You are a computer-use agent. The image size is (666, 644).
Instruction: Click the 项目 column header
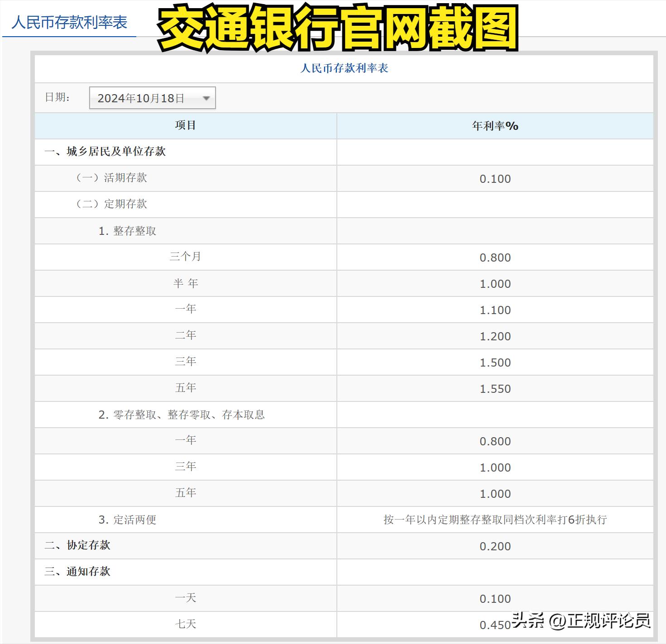point(186,125)
